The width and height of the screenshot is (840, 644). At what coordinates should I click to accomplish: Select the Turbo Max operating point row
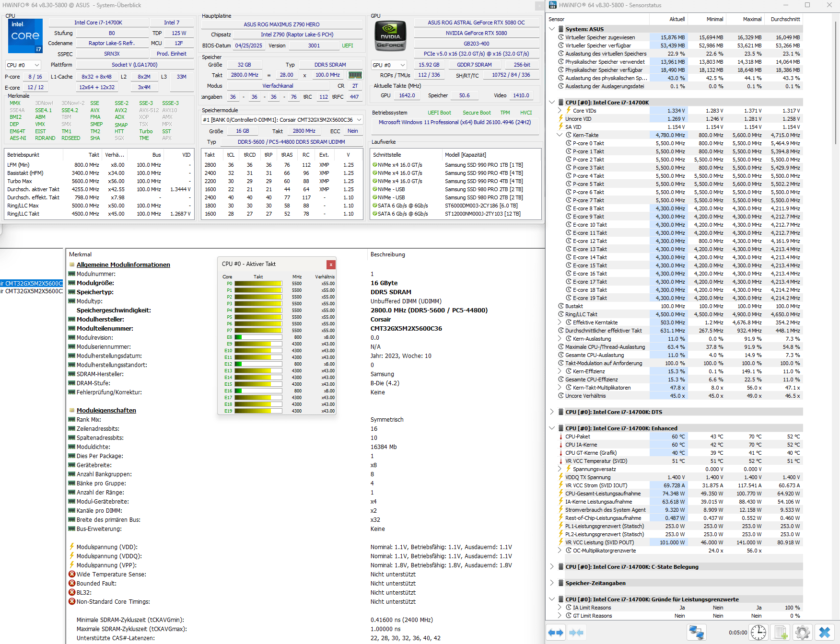99,182
